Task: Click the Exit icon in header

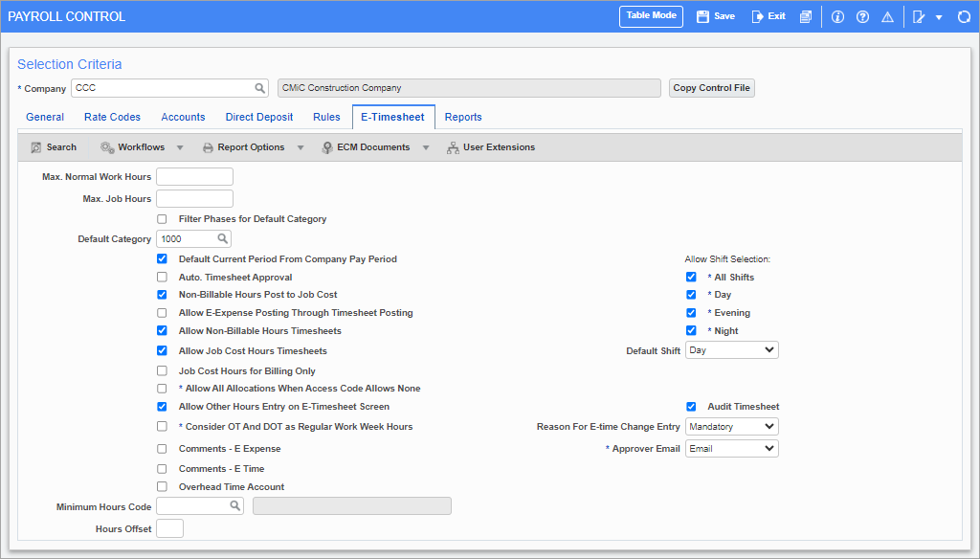Action: click(x=758, y=16)
